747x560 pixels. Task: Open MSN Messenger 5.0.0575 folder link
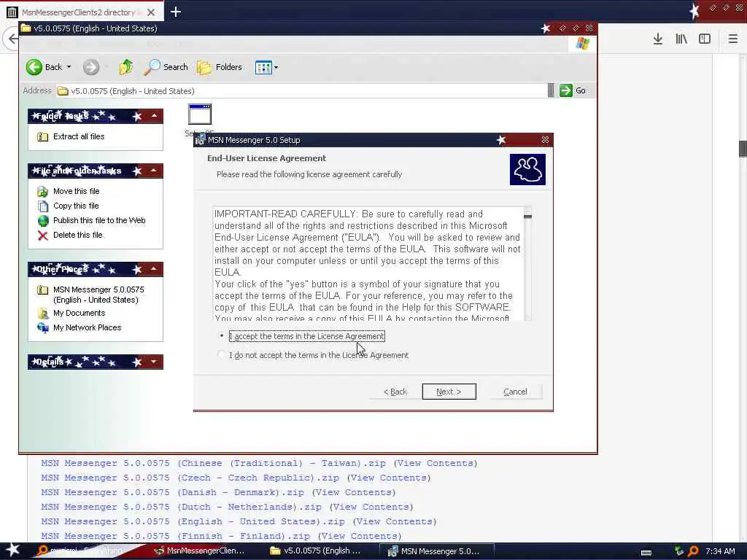(x=98, y=295)
